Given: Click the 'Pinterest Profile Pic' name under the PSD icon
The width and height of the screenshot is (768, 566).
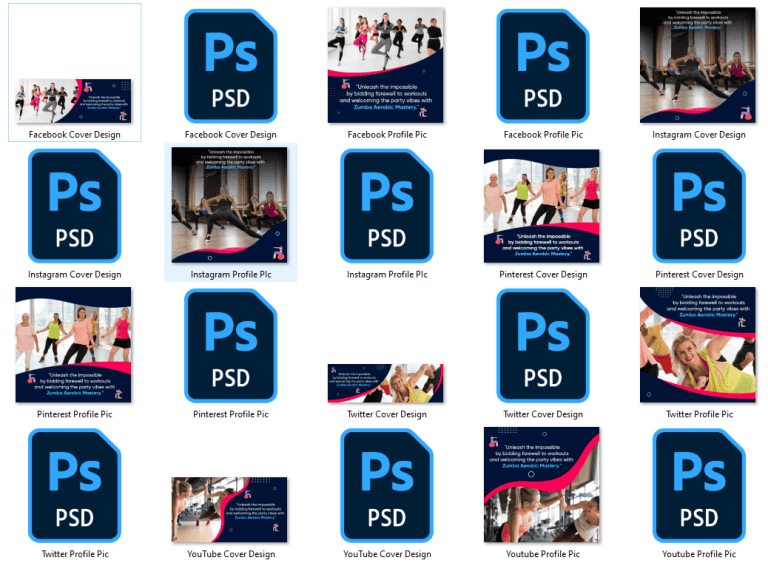Looking at the screenshot, I should (x=230, y=414).
